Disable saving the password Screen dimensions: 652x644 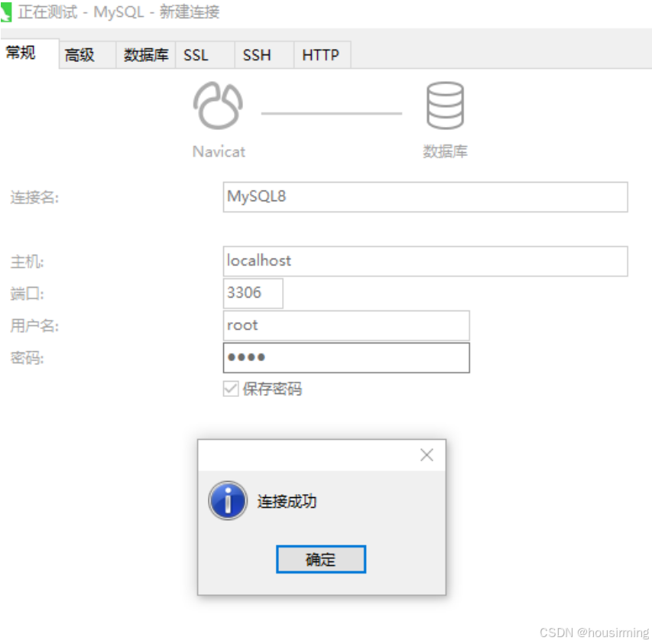click(x=230, y=389)
